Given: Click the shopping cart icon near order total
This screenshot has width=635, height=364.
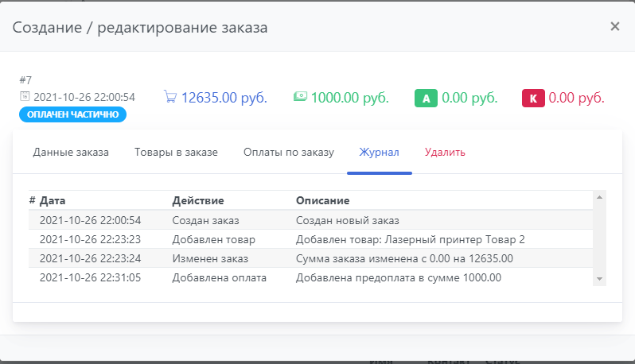Looking at the screenshot, I should coord(169,97).
